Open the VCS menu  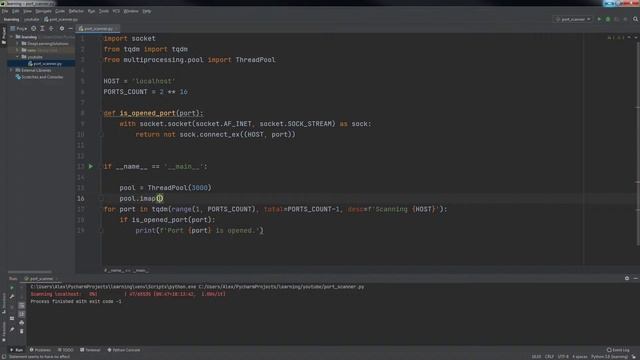(116, 11)
